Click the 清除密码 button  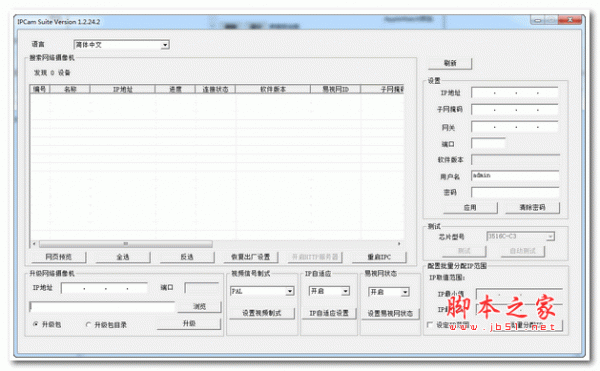click(532, 208)
